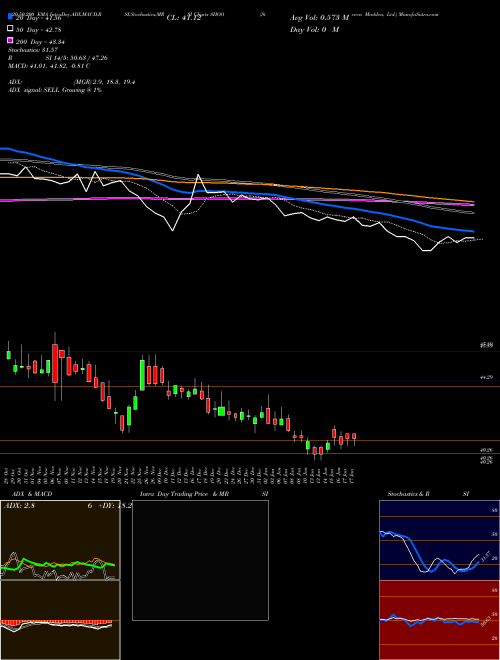Select the ADX (MGR) values line
The width and height of the screenshot is (500, 660).
tap(72, 82)
